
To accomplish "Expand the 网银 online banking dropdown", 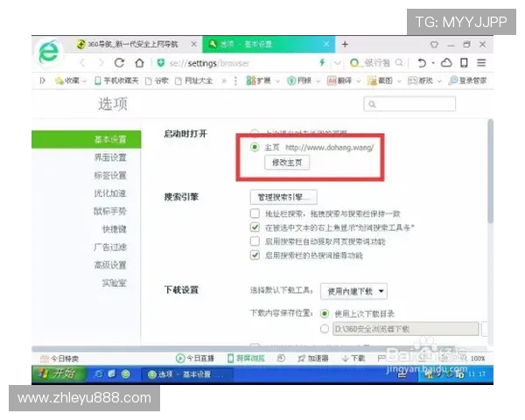I will (x=318, y=81).
